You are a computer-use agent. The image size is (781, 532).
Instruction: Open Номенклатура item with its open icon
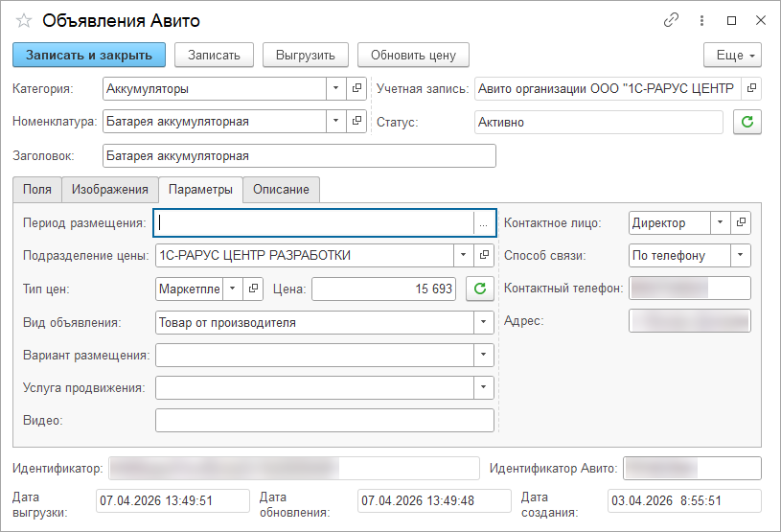click(x=356, y=121)
